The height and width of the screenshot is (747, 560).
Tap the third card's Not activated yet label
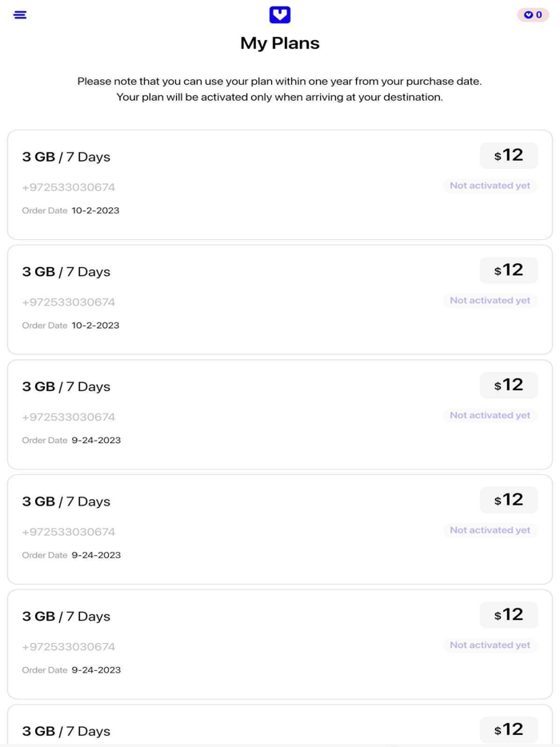pos(490,415)
